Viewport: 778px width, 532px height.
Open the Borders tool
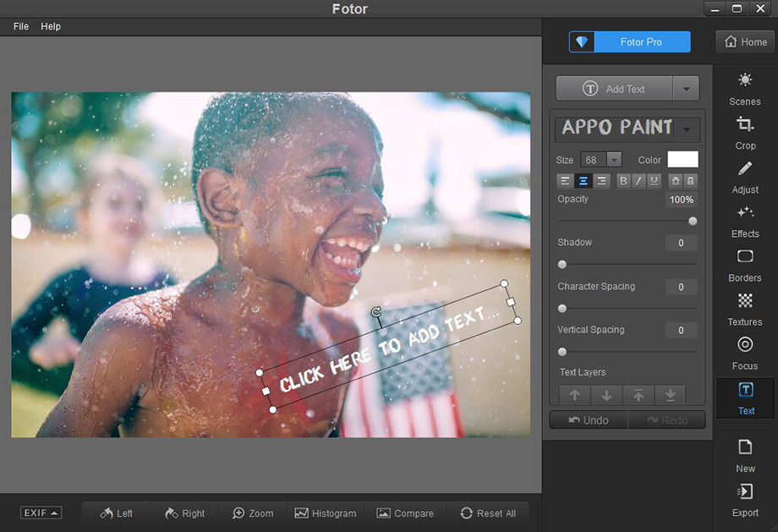tap(745, 264)
